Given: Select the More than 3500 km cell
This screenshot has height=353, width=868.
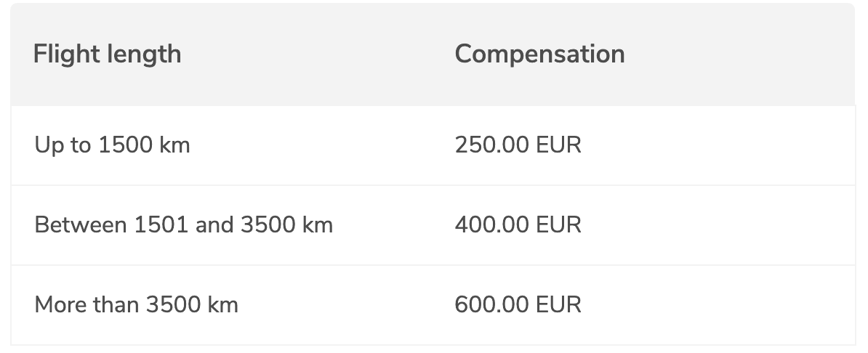Looking at the screenshot, I should click(136, 305).
